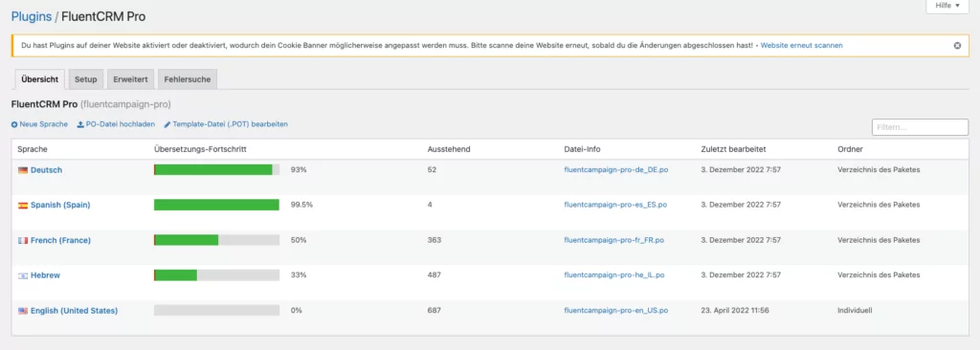Sort by Ausstehend column header
The width and height of the screenshot is (980, 350).
(449, 149)
